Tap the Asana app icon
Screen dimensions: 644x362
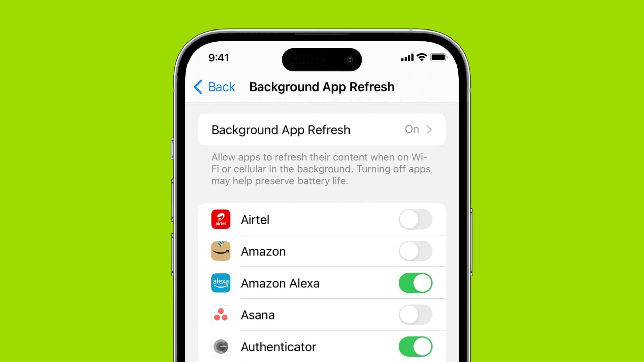(x=220, y=314)
